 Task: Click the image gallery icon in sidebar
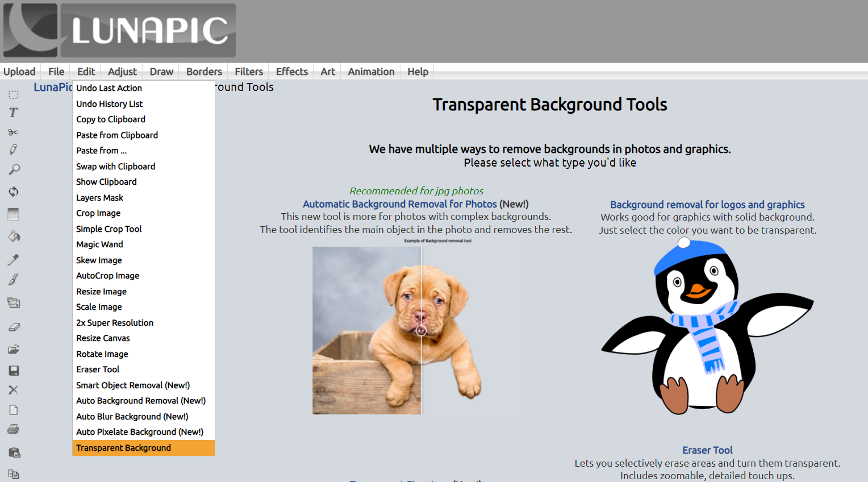pos(14,302)
